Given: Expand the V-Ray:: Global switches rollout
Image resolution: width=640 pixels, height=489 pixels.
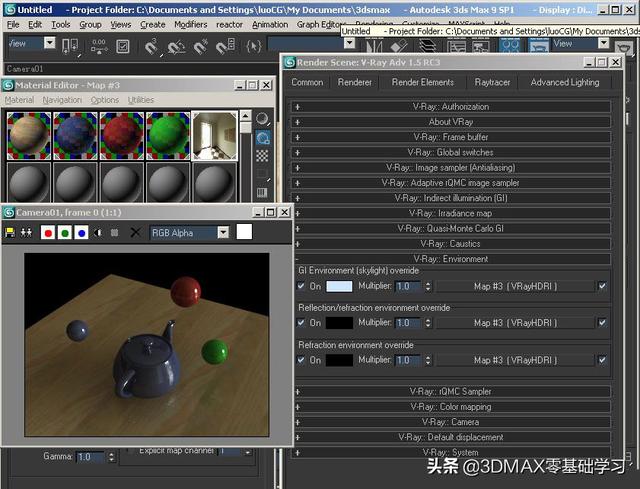Looking at the screenshot, I should [x=451, y=153].
